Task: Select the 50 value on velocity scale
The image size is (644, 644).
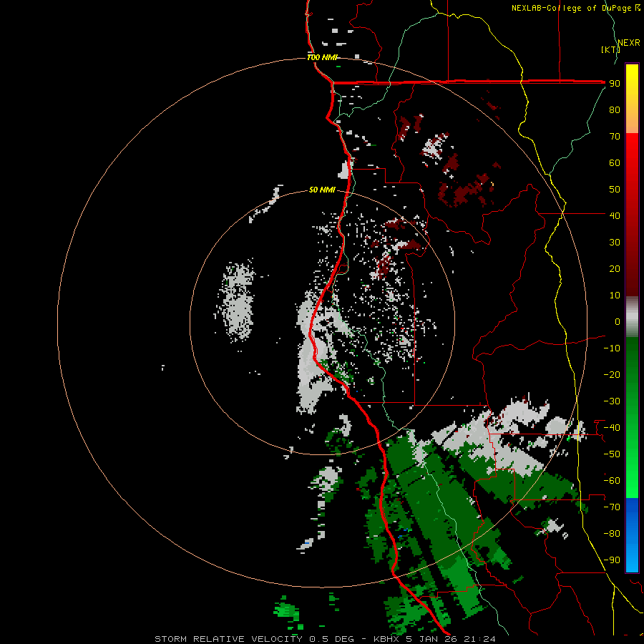Action: (x=615, y=190)
